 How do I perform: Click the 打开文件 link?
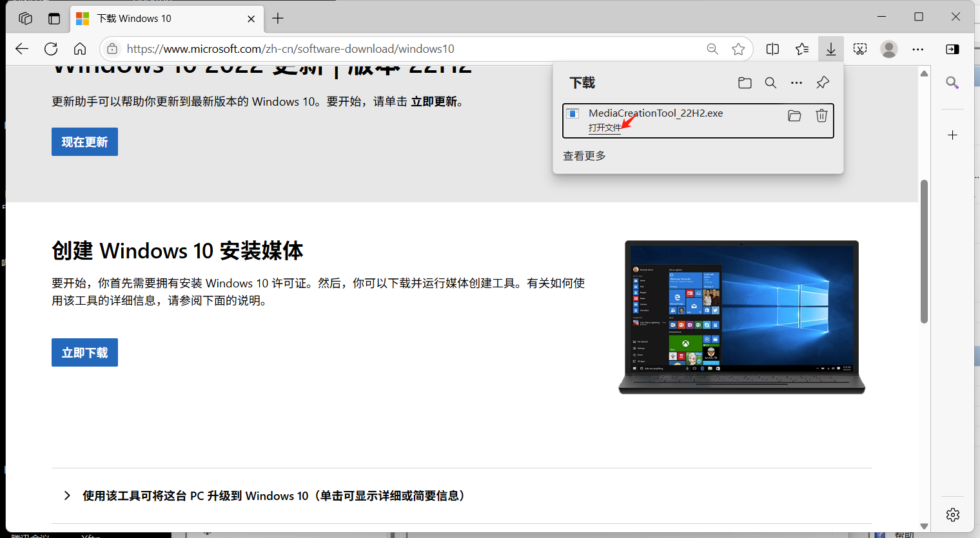tap(605, 128)
